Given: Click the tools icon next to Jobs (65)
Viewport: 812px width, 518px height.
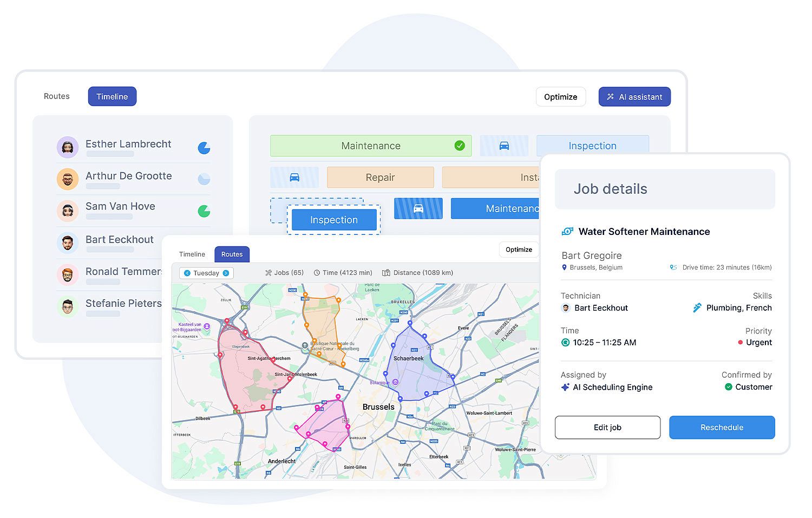Looking at the screenshot, I should click(x=268, y=272).
